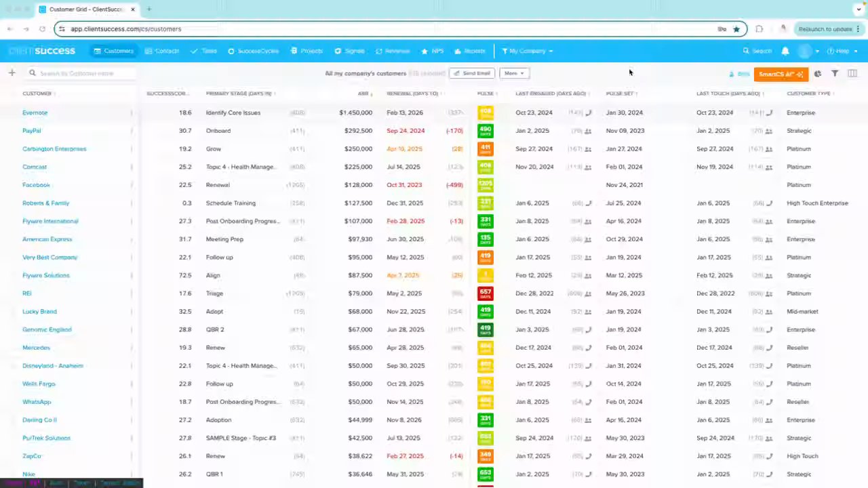The width and height of the screenshot is (868, 488).
Task: Sort by Customer Type column header
Action: 808,94
